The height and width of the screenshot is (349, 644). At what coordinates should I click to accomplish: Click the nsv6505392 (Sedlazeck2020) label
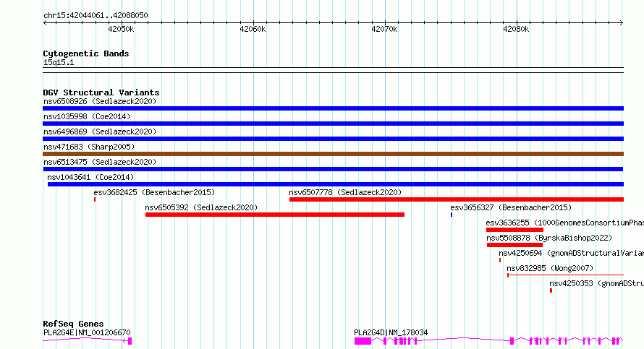tap(201, 207)
